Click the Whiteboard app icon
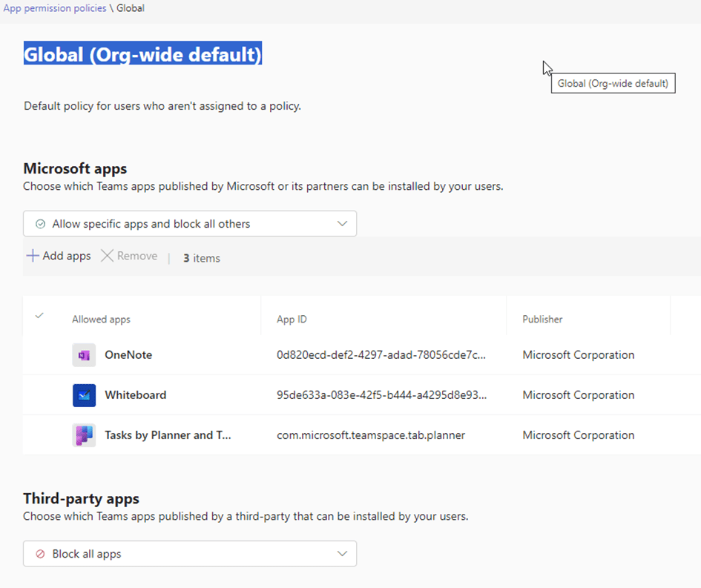The image size is (701, 588). (84, 395)
